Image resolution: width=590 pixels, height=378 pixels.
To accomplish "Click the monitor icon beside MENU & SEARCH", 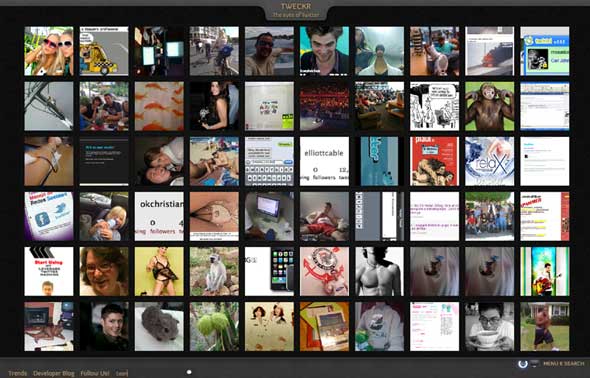I will tap(534, 363).
